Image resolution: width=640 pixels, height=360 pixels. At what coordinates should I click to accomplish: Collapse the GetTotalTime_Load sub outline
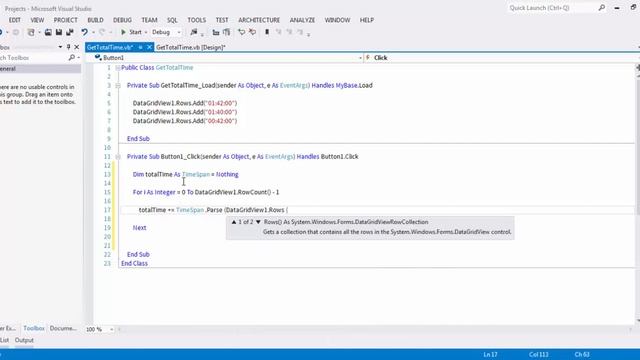pos(118,86)
